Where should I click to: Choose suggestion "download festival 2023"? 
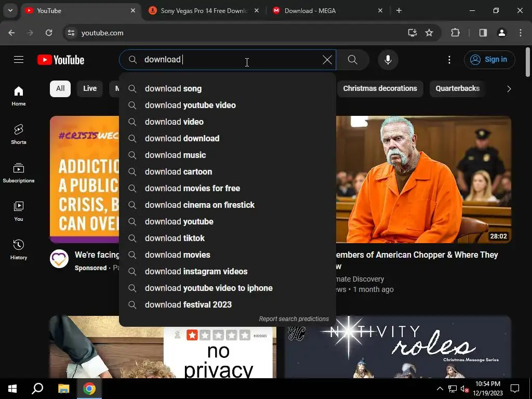point(228,304)
